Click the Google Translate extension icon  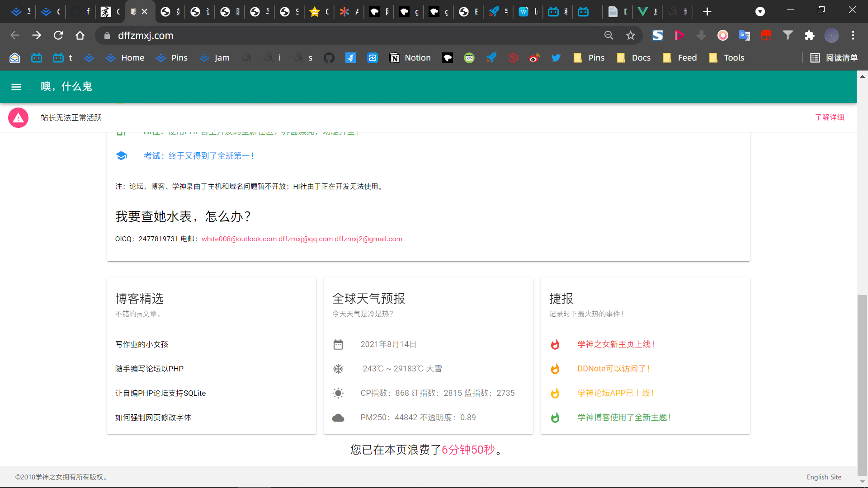point(745,35)
